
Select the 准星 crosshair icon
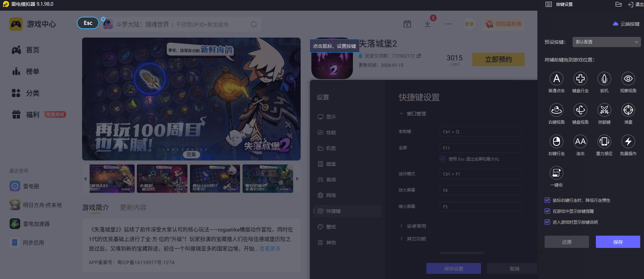628,110
